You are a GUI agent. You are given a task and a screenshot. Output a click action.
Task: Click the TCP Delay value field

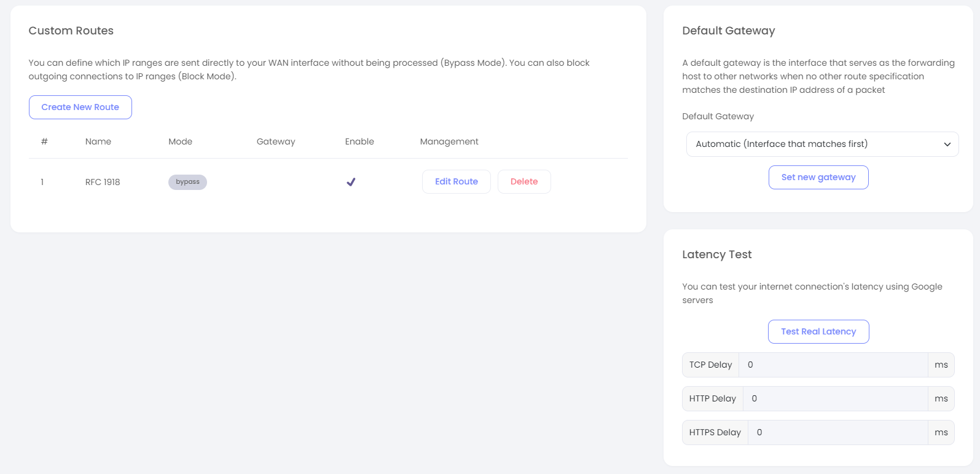click(833, 365)
